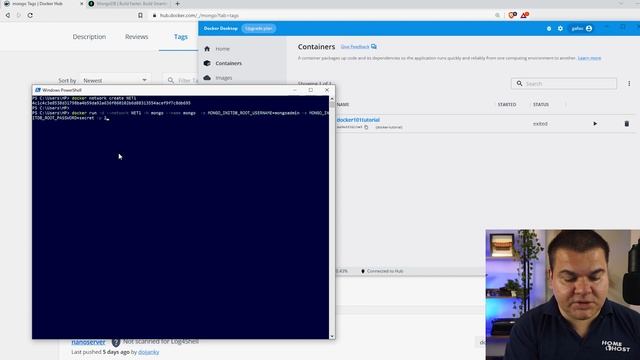Sort containers by STARTED column

tap(507, 104)
